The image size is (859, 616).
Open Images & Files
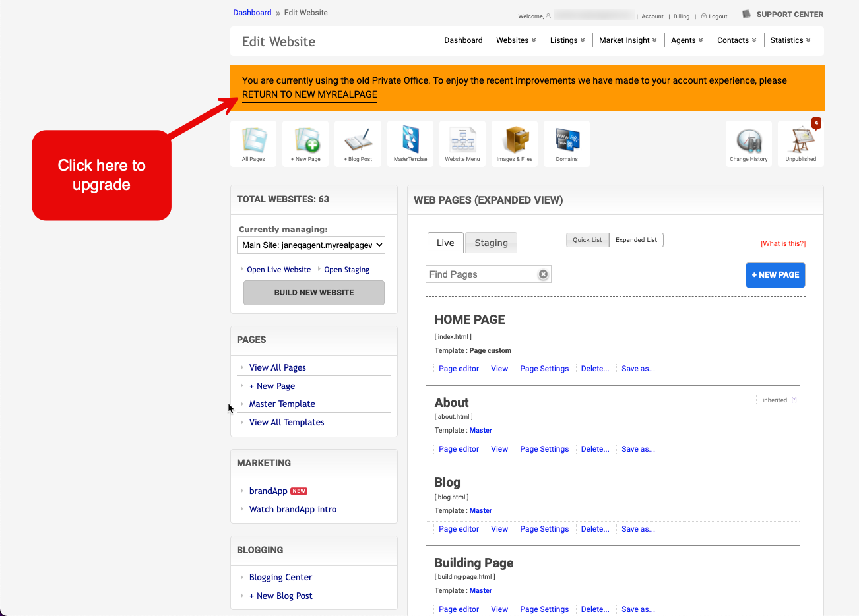coord(514,143)
